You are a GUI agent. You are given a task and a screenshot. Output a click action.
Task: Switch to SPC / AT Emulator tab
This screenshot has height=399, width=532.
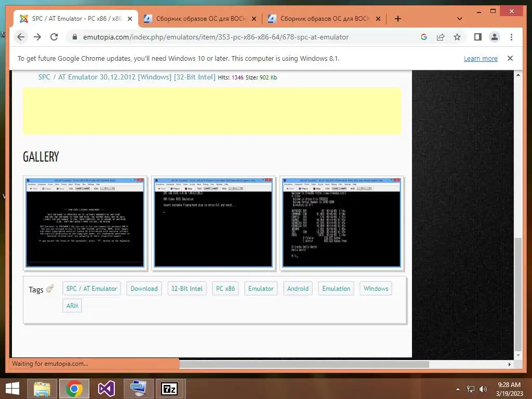coord(76,19)
